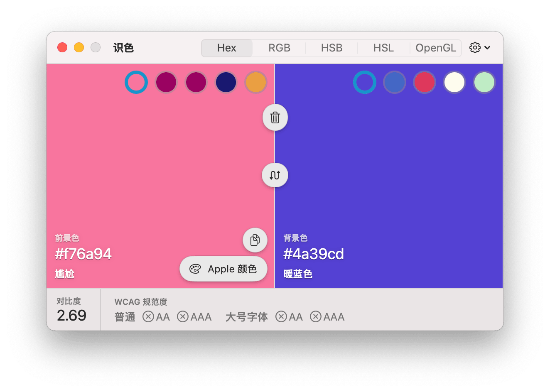Viewport: 550px width, 392px height.
Task: Click the foreground hex value #f76a94
Action: click(x=83, y=254)
